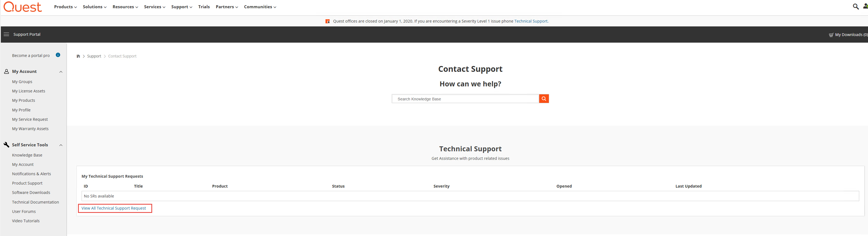This screenshot has height=236, width=868.
Task: Open My Groups in sidebar
Action: tap(22, 82)
